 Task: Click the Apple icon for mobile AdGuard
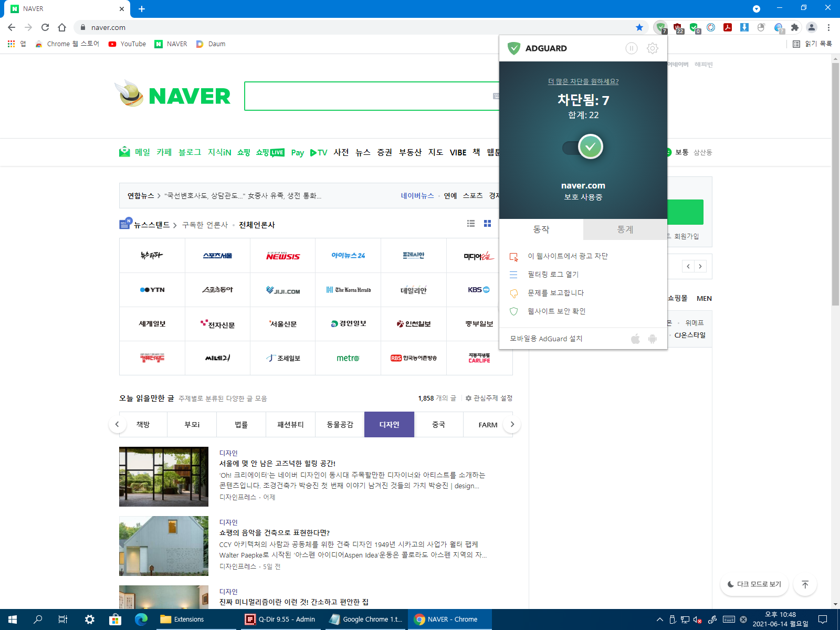635,339
